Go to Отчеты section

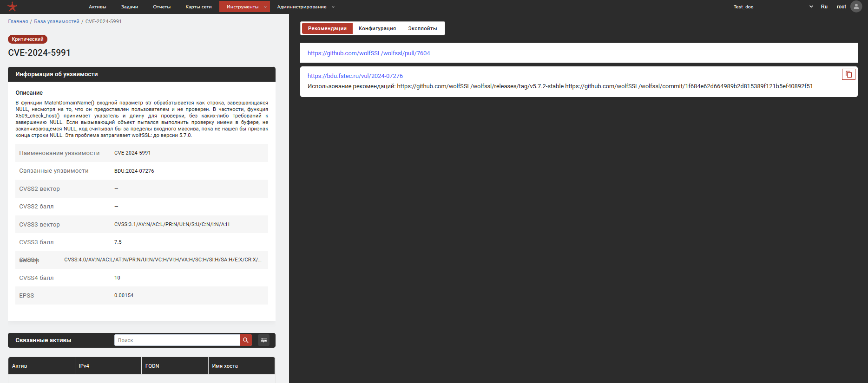[162, 7]
